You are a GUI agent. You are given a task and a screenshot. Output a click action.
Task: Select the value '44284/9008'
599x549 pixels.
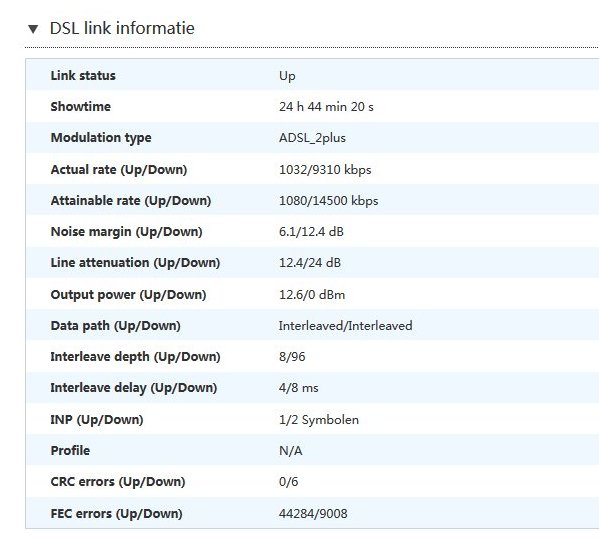click(x=313, y=513)
